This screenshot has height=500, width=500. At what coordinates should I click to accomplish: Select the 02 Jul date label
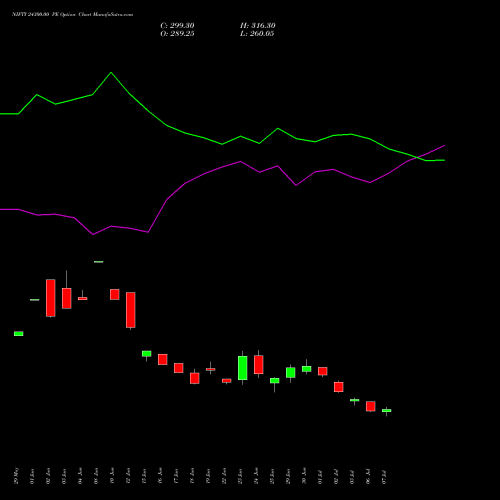(337, 476)
